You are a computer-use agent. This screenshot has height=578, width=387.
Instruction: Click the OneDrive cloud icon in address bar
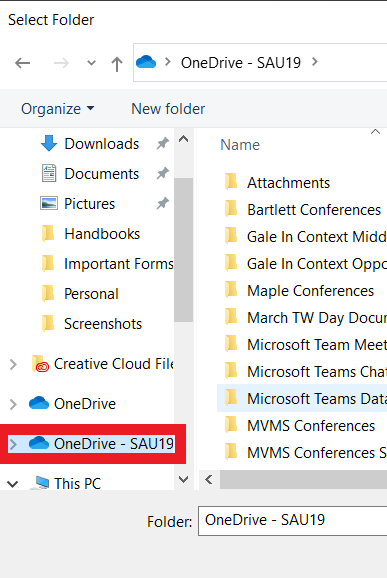(146, 62)
